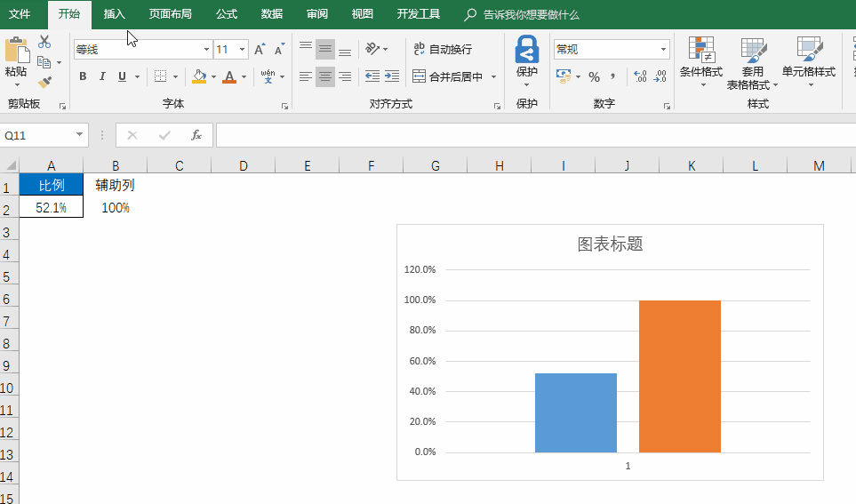
Task: Toggle Bold formatting
Action: pos(83,76)
